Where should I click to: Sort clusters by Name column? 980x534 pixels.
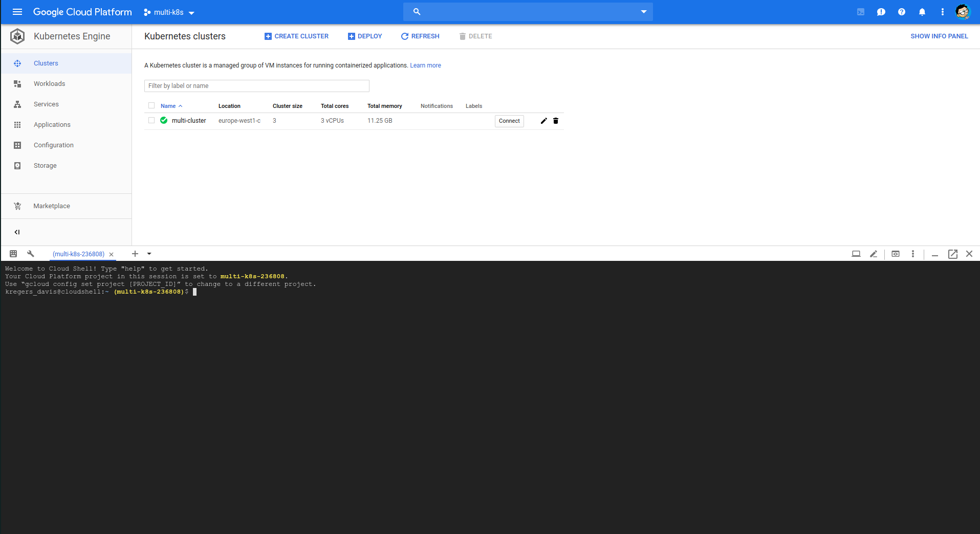point(171,106)
